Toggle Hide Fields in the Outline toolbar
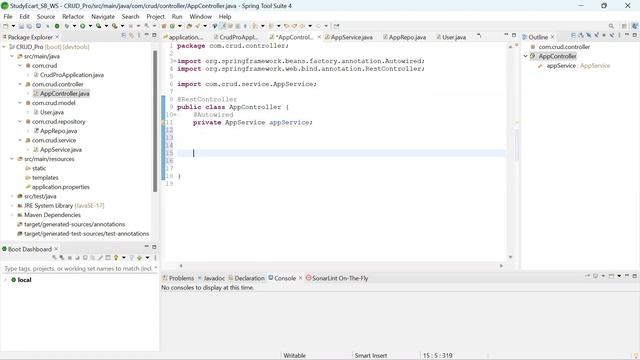 (589, 36)
